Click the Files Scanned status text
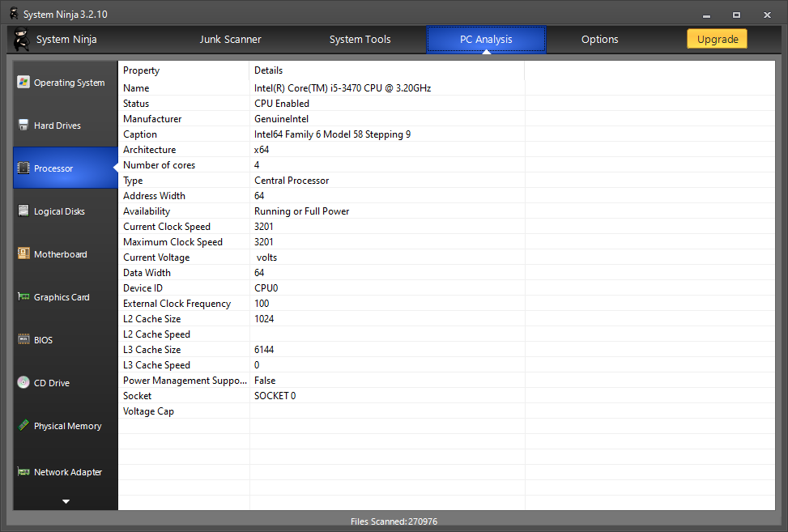Image resolution: width=788 pixels, height=532 pixels. point(394,521)
